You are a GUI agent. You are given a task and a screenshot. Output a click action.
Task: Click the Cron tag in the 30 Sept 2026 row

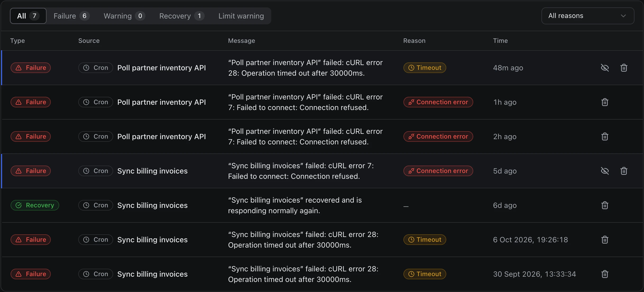click(96, 274)
